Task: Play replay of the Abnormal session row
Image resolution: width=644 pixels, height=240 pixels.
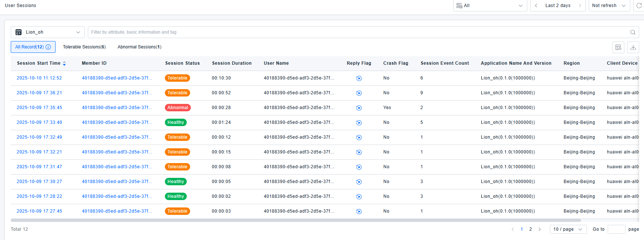Action: pyautogui.click(x=359, y=108)
